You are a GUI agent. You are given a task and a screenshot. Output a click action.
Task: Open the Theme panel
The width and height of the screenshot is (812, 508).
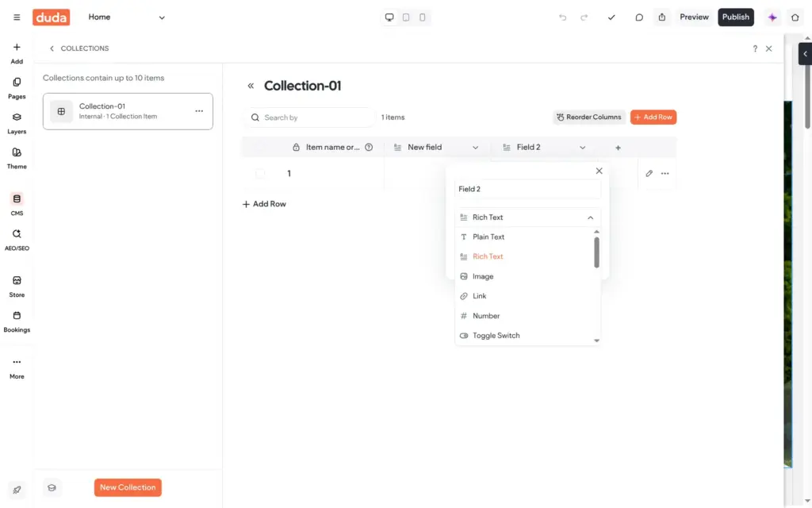17,159
